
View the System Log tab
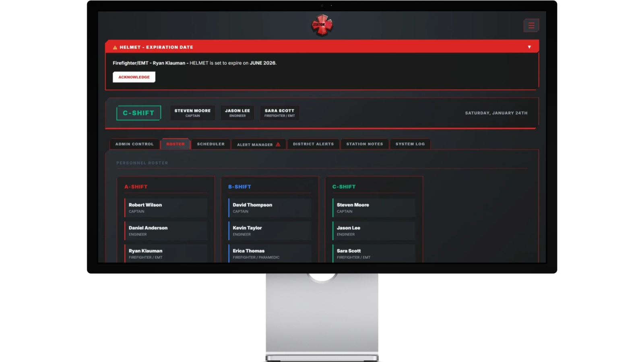410,144
